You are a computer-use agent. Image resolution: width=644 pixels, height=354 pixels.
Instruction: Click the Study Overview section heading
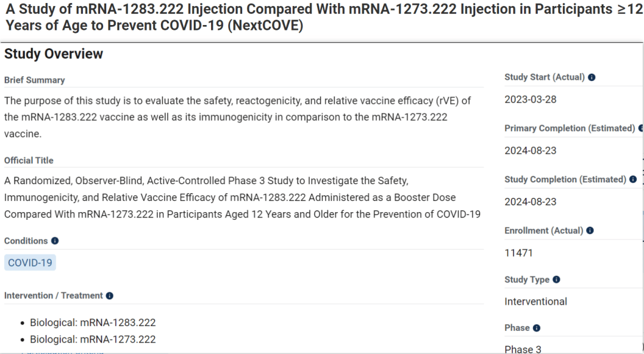coord(54,54)
